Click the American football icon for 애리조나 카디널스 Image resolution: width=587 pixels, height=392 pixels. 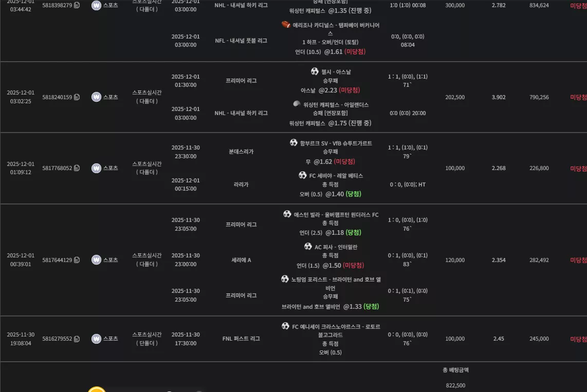coord(286,25)
